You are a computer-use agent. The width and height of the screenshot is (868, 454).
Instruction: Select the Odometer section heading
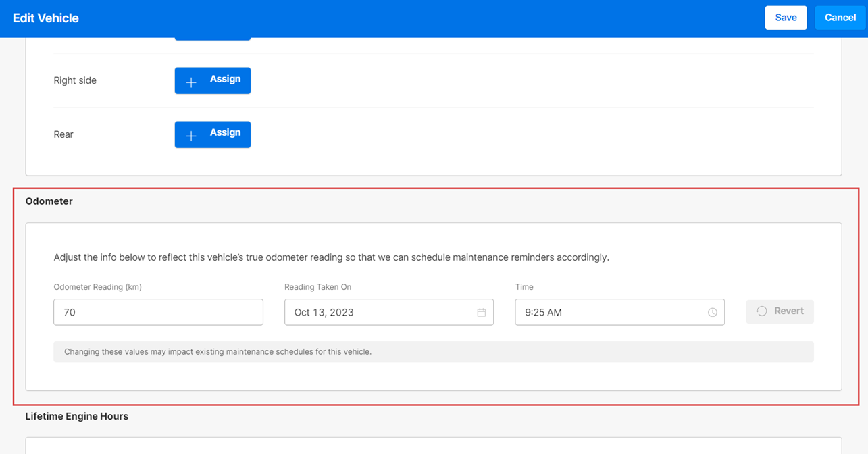click(49, 201)
